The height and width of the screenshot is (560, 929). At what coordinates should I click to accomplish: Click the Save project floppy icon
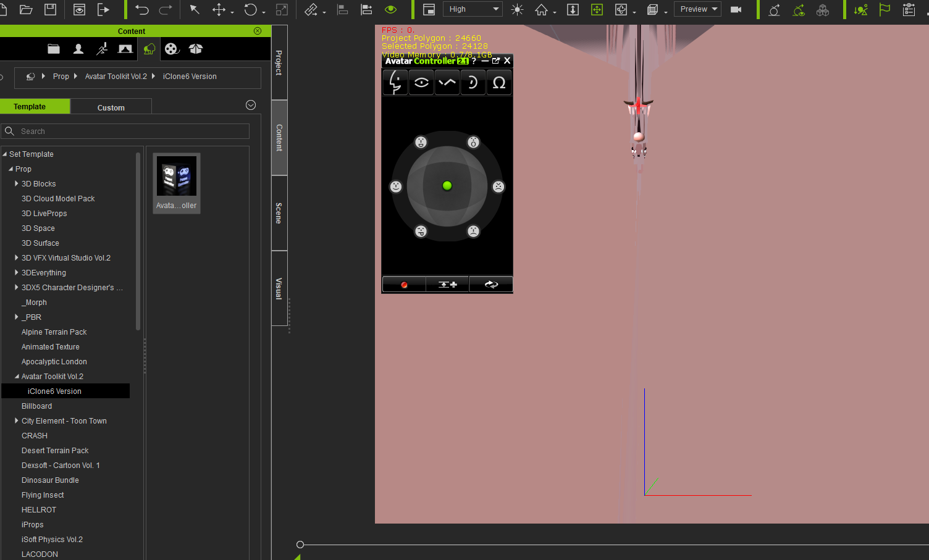(51, 10)
